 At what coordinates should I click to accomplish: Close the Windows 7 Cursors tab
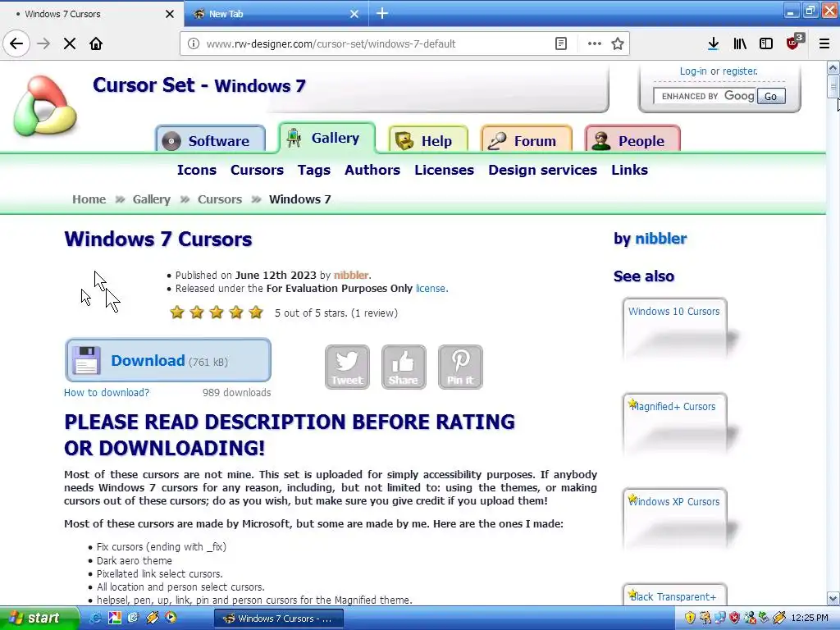pos(170,14)
